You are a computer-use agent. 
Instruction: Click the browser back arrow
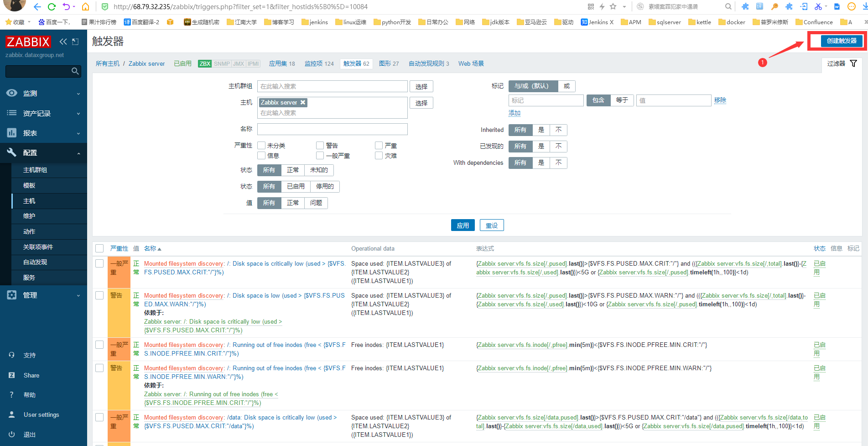pyautogui.click(x=37, y=7)
